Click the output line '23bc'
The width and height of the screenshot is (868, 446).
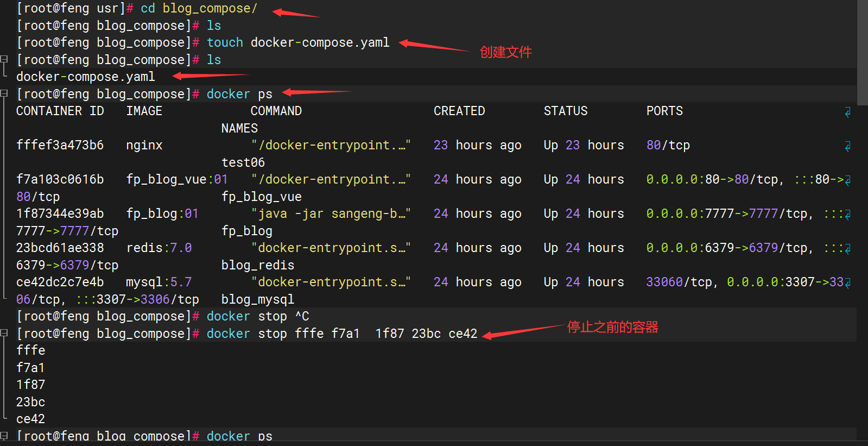click(x=30, y=402)
